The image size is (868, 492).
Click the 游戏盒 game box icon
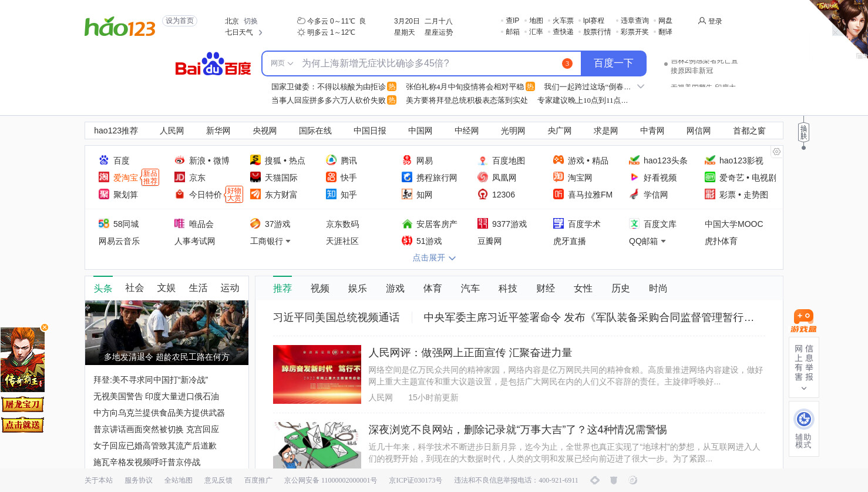[804, 321]
